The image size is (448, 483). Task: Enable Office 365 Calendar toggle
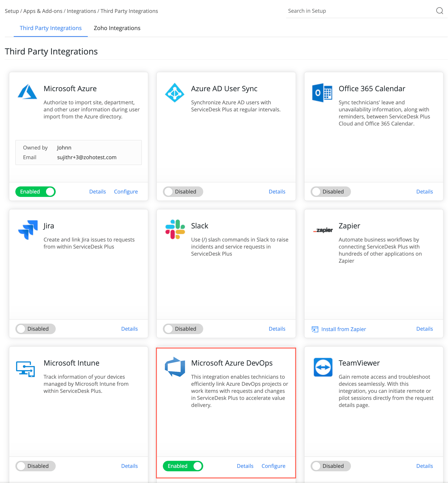[x=330, y=192]
